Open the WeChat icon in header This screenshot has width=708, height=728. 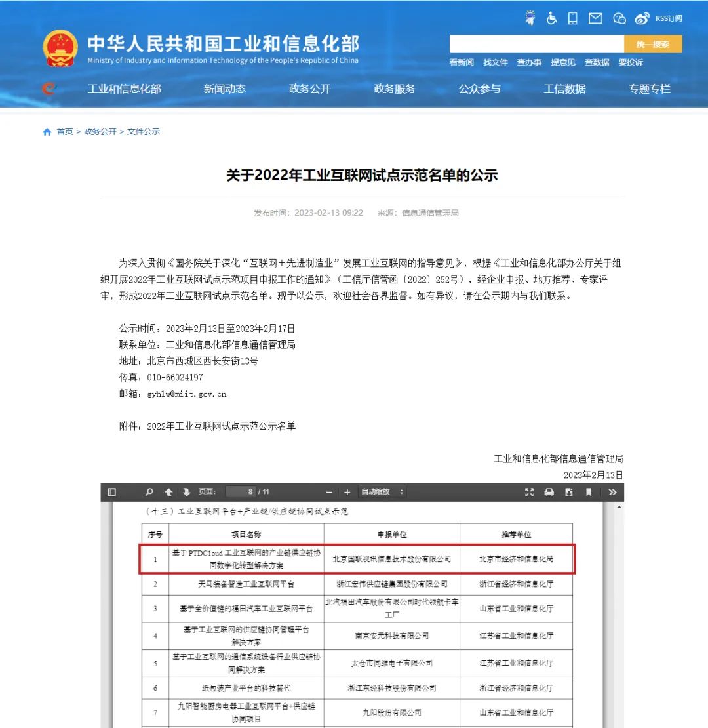(x=619, y=18)
